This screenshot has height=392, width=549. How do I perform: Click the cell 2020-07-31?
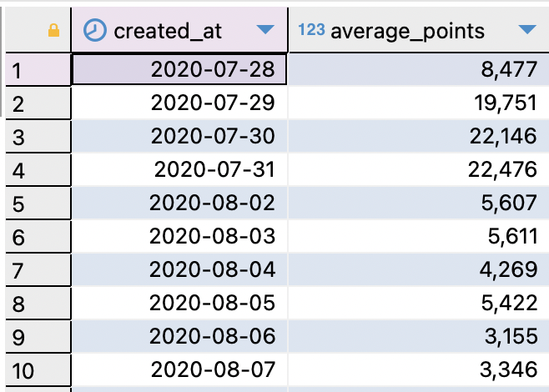tap(179, 170)
